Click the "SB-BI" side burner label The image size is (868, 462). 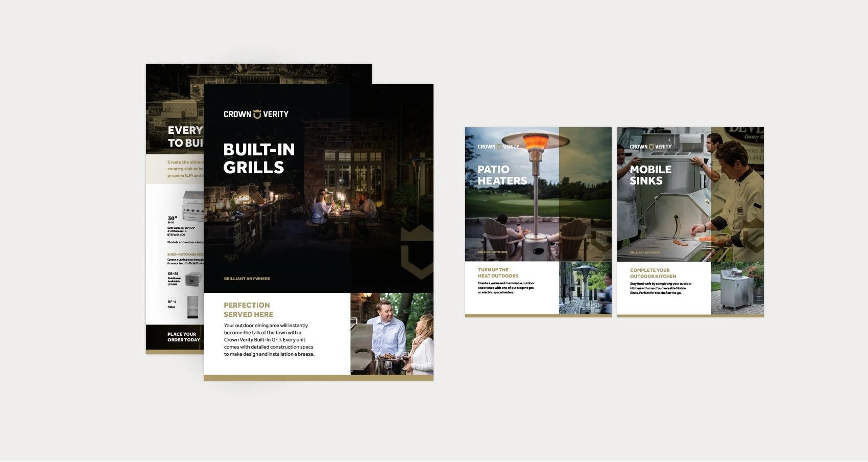[x=173, y=273]
